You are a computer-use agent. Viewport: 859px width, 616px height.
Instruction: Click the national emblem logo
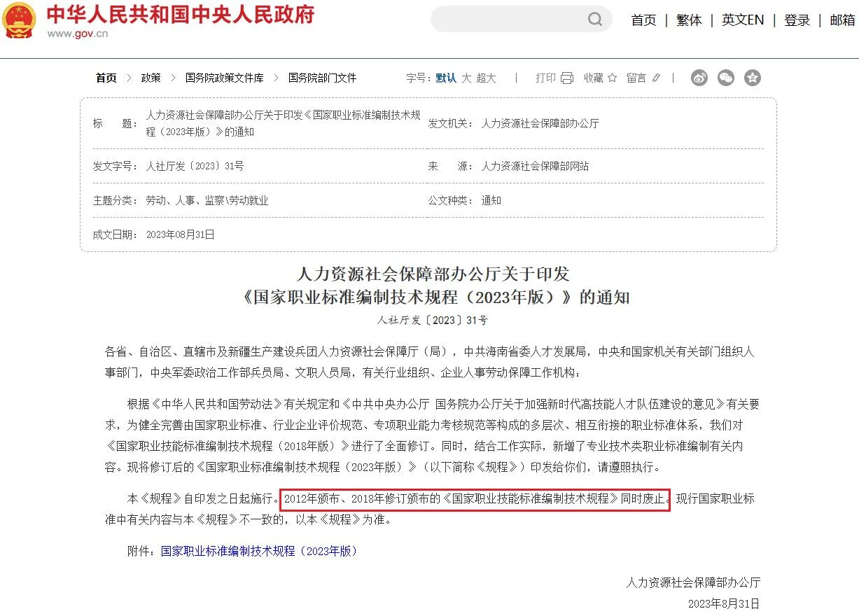pos(19,21)
